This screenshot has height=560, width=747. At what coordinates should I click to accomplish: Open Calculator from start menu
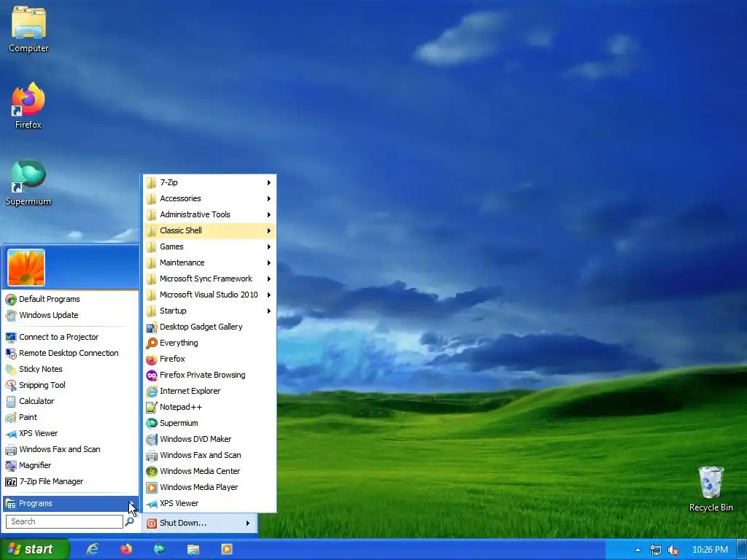[x=70, y=402]
